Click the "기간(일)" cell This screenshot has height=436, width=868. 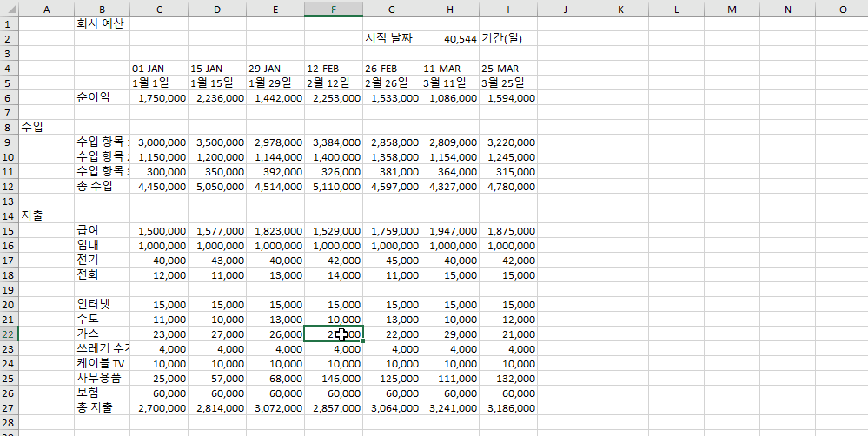(508, 39)
